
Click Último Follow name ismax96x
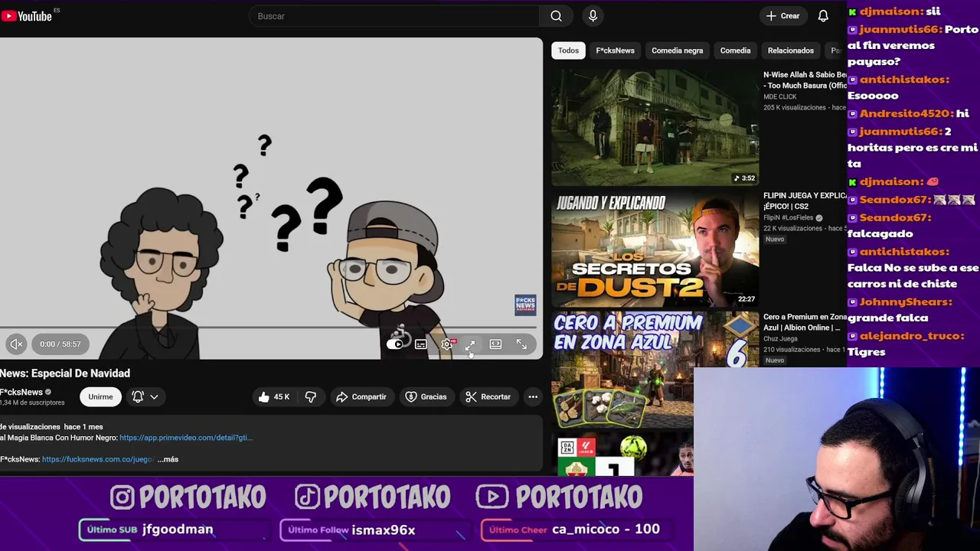click(383, 530)
